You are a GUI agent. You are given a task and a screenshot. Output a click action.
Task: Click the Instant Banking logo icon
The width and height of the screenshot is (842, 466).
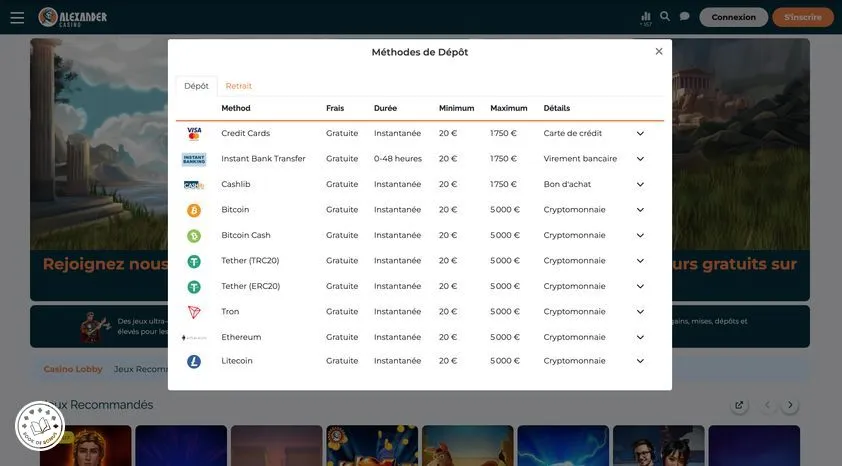click(194, 159)
